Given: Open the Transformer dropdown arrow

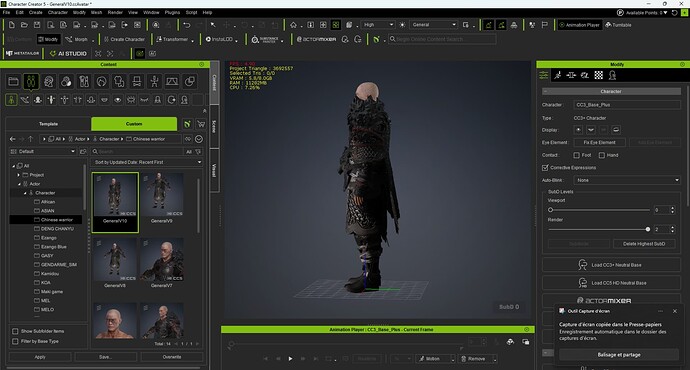Looking at the screenshot, I should [193, 40].
